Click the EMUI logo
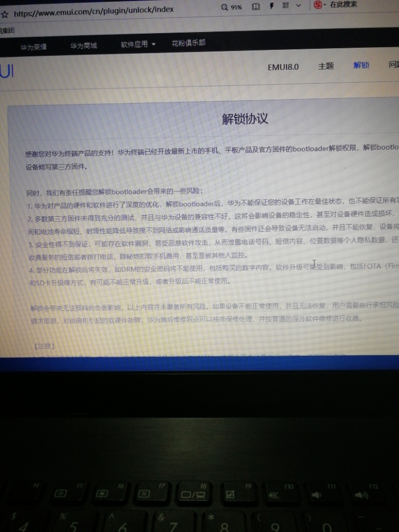Image resolution: width=399 pixels, height=532 pixels. pos(7,71)
